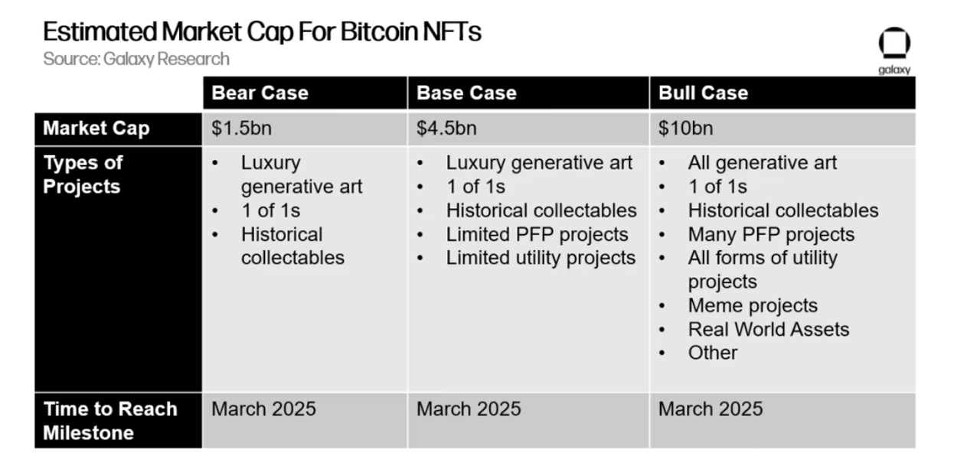Click the "Source: Galaxy Research" text
Viewport: 980px width, 459px height.
click(136, 59)
